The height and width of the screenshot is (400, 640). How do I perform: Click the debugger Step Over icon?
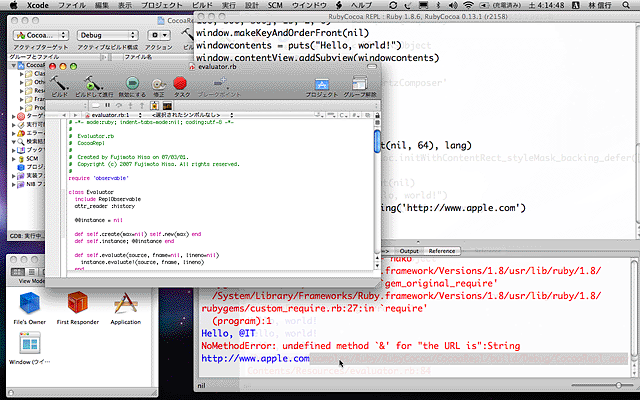(x=119, y=106)
